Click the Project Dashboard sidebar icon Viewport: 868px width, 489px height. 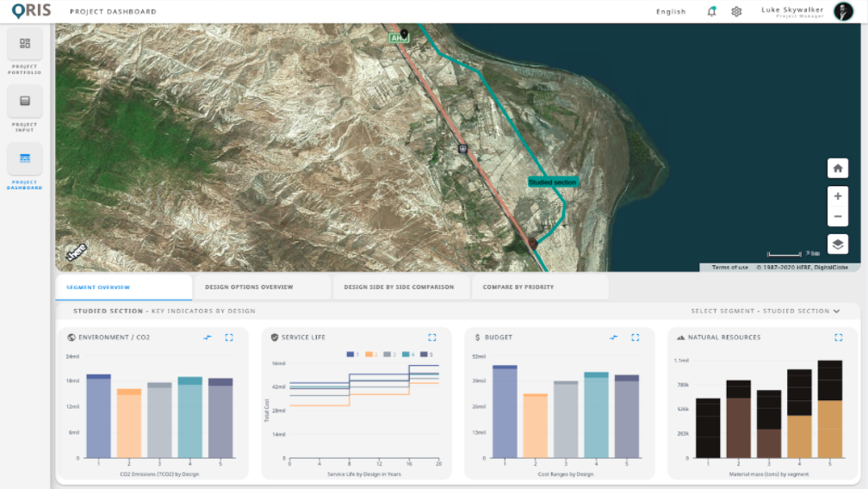[25, 158]
